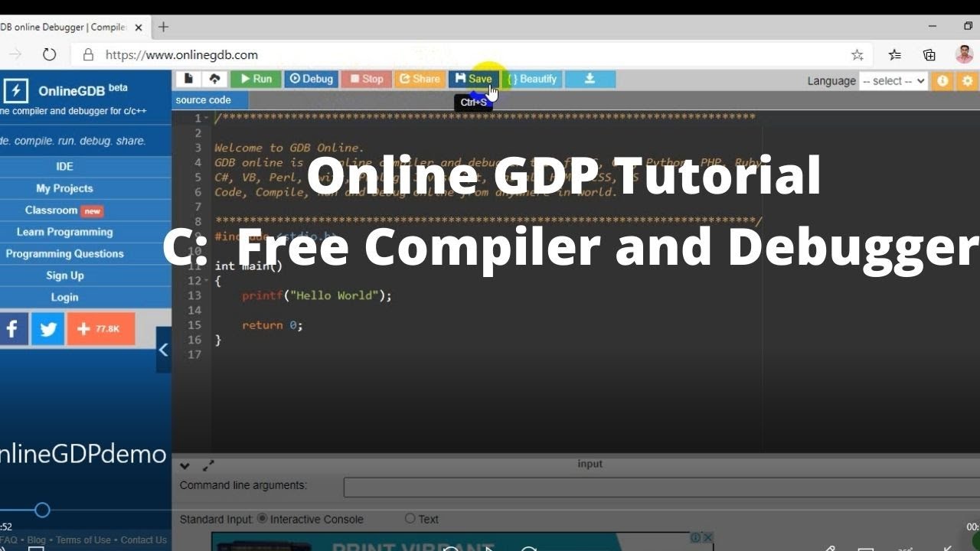The height and width of the screenshot is (551, 980).
Task: Close the advertisement banner
Action: (x=708, y=537)
